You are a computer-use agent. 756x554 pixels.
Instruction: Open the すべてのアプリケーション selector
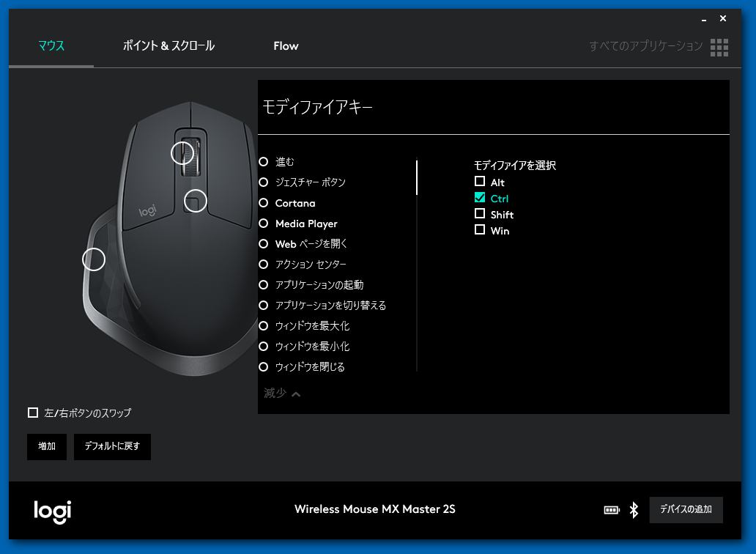[x=645, y=46]
